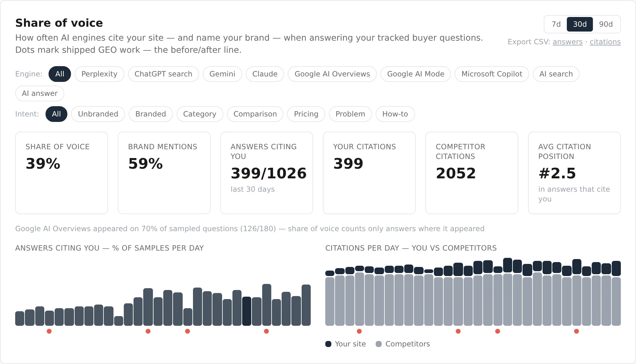
Task: Filter intent by Problem
Action: 350,114
